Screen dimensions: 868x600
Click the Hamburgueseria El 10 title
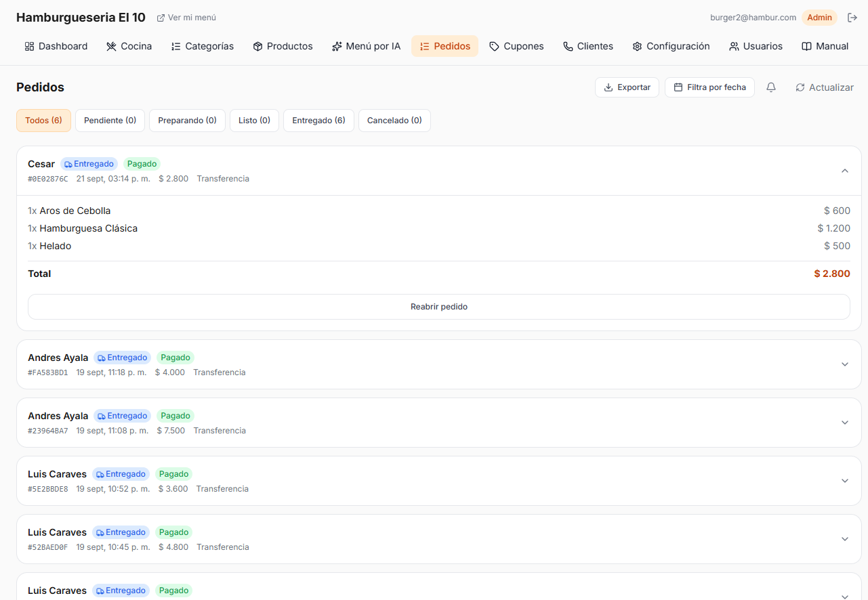tap(81, 18)
